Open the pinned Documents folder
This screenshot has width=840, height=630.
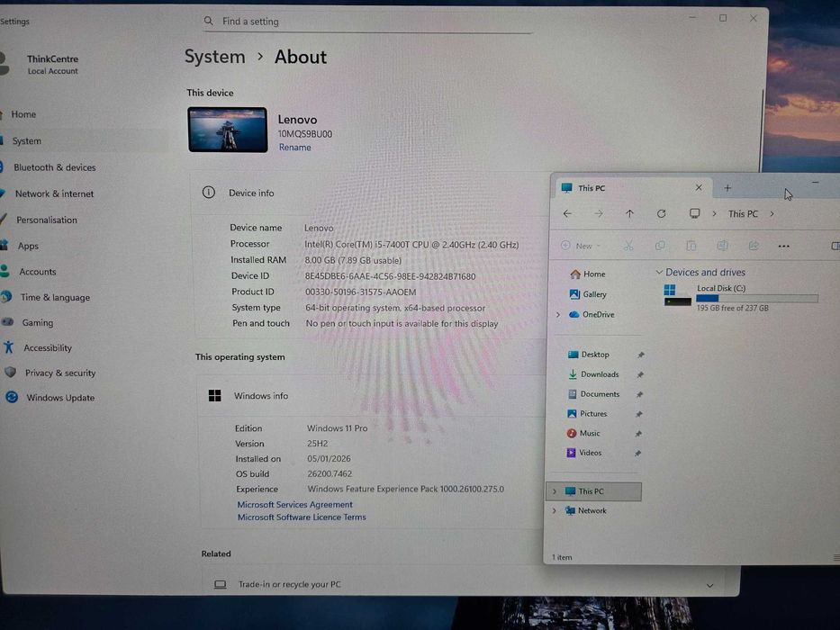pos(593,394)
